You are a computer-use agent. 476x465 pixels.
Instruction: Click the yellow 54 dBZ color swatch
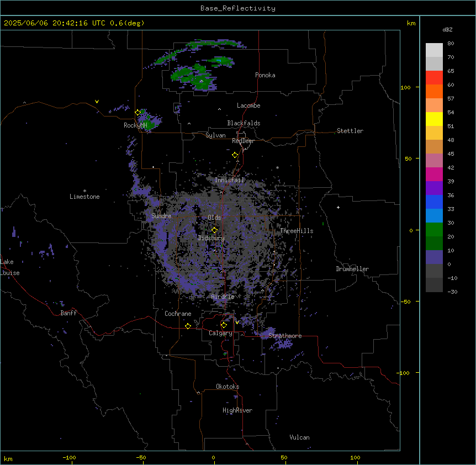click(x=434, y=119)
